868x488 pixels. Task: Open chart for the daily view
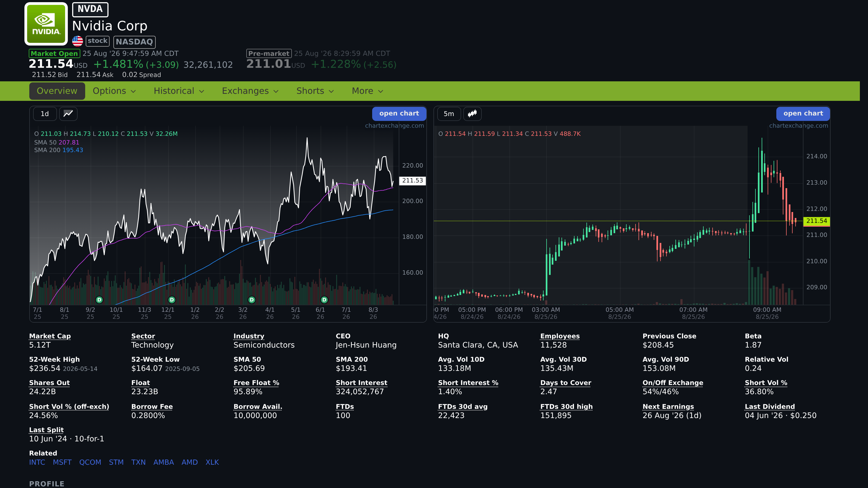tap(399, 114)
